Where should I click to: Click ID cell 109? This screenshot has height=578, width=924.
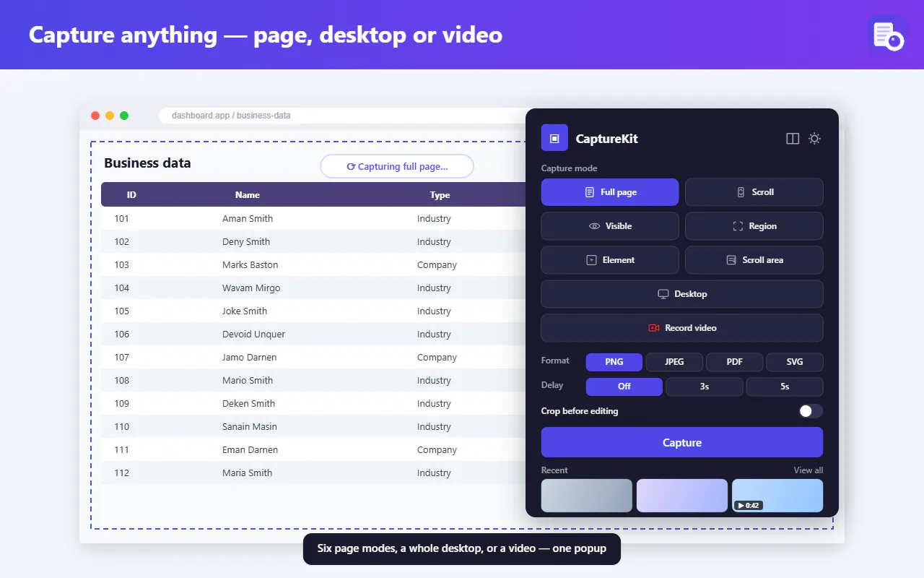click(x=122, y=403)
